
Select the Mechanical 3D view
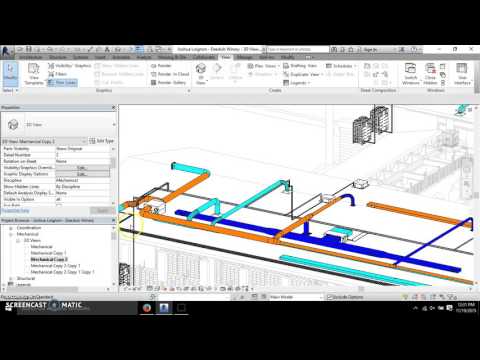(41, 247)
